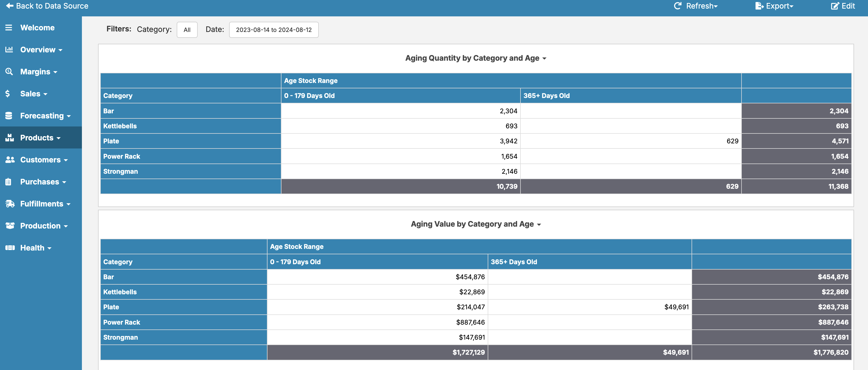This screenshot has width=868, height=370.
Task: Open the Refresh dropdown
Action: (696, 6)
